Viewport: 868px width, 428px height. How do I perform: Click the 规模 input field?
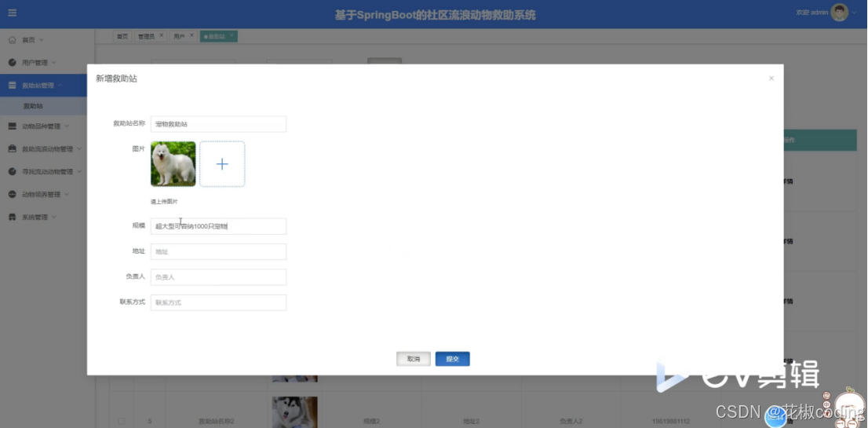click(x=218, y=226)
